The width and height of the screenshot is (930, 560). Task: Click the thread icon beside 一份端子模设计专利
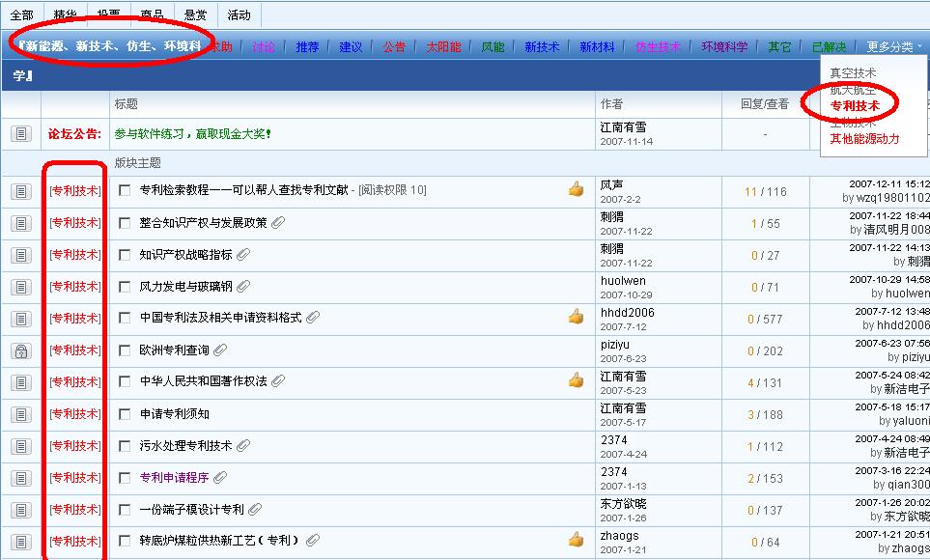pyautogui.click(x=20, y=510)
